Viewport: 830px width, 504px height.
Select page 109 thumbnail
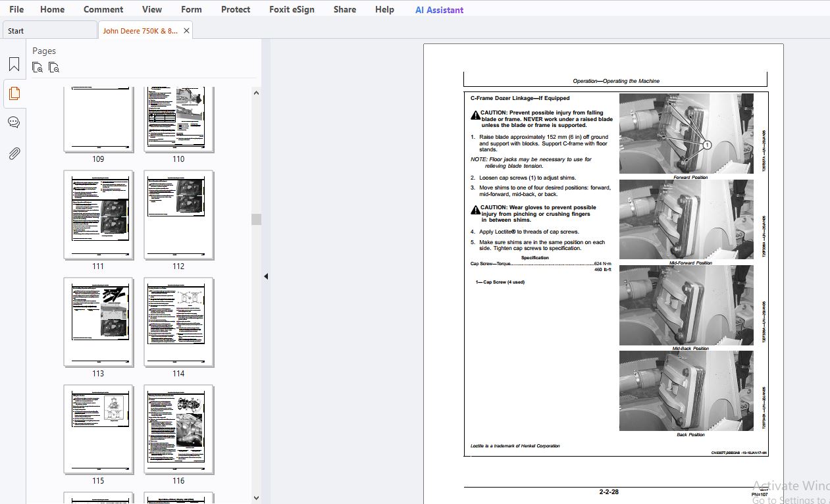coord(98,118)
